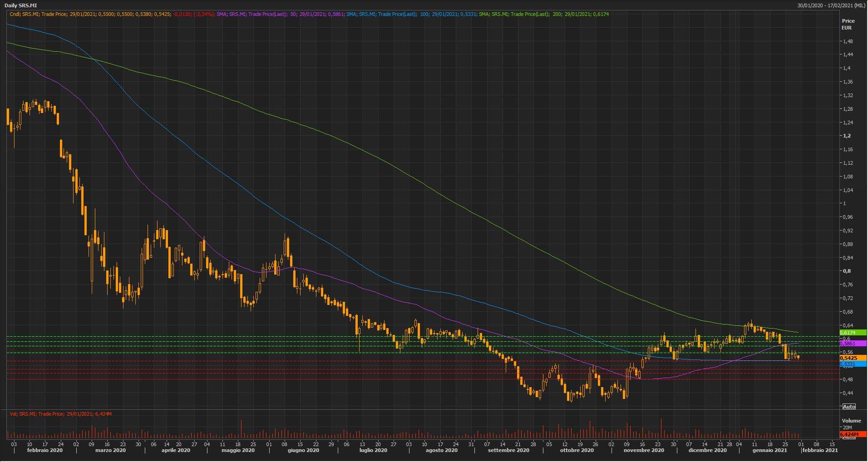Viewport: 868px width, 462px height.
Task: Select the blue SMA 100 legend entry
Action: (x=411, y=14)
